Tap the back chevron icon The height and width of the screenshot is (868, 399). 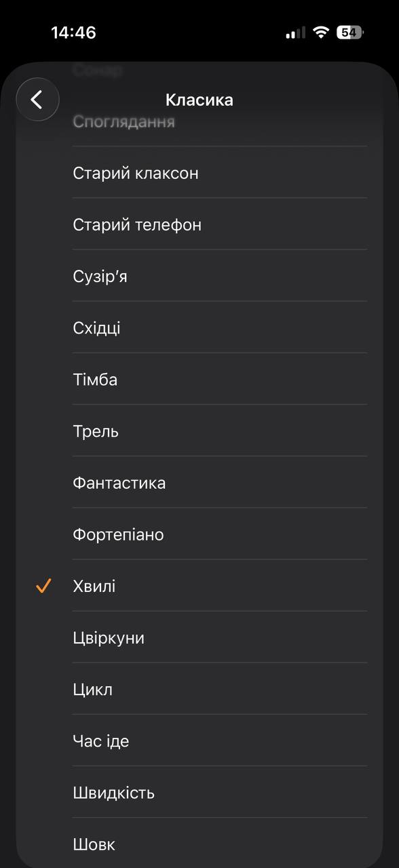pyautogui.click(x=37, y=99)
